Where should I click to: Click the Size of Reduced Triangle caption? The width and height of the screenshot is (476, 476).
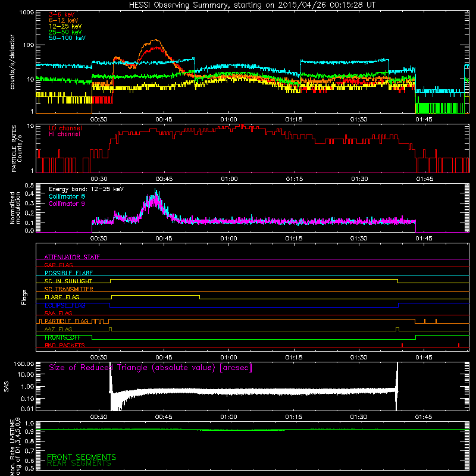click(x=151, y=368)
